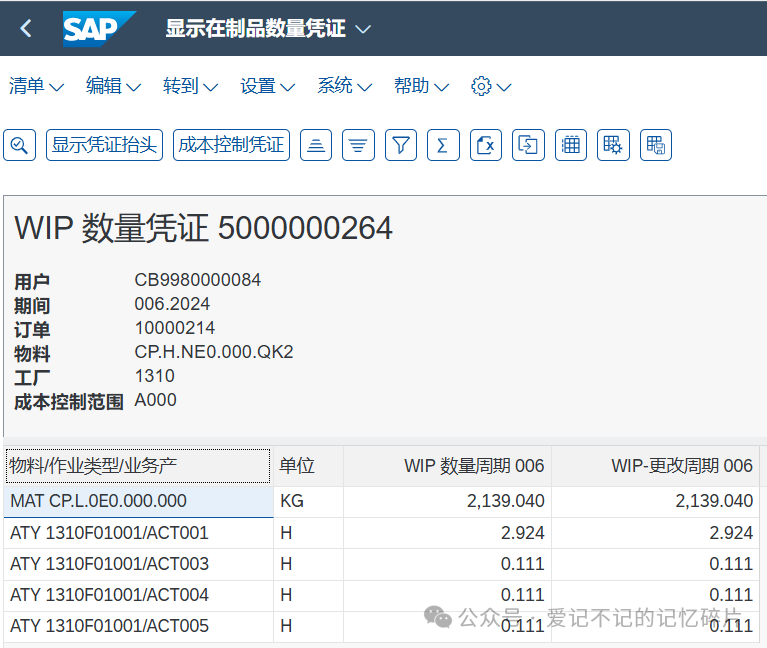Click the controlling area value A000
Viewport: 767px width, 648px height.
pyautogui.click(x=156, y=400)
